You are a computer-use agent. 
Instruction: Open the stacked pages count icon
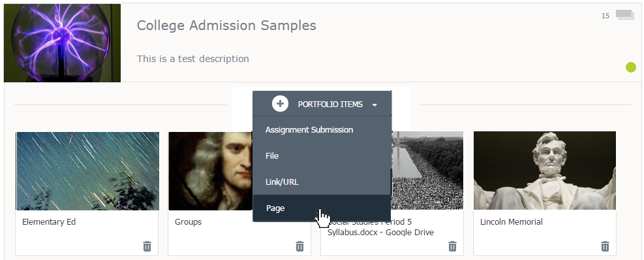625,16
